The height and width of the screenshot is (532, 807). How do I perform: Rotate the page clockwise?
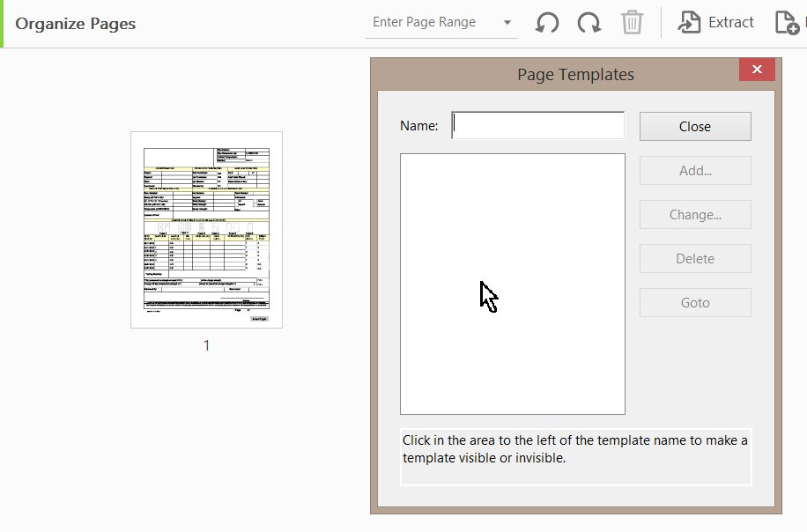click(589, 22)
